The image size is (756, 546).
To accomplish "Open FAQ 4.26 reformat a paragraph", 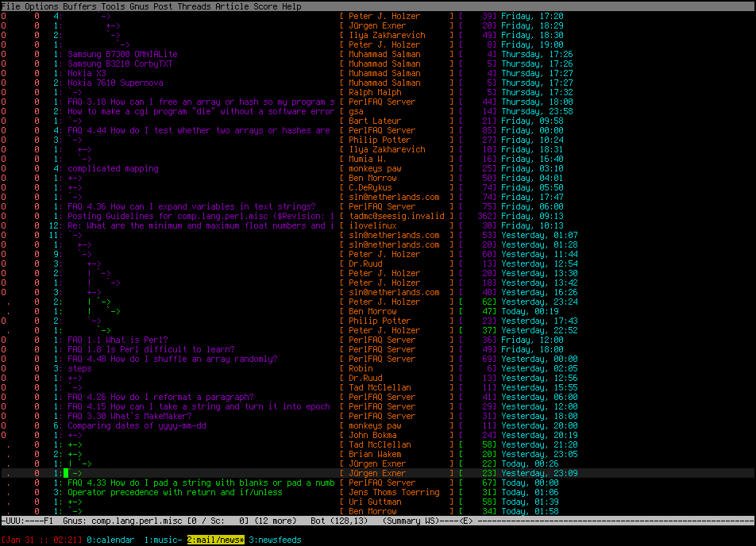I will [160, 397].
